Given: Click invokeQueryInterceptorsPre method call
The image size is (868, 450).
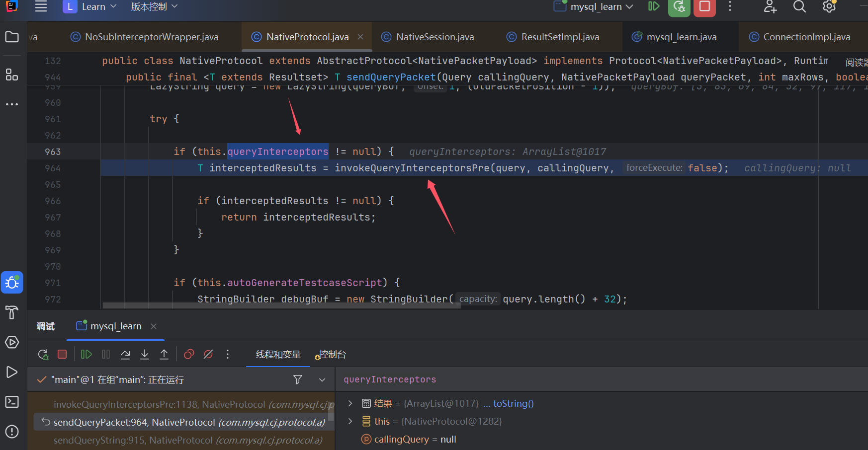Looking at the screenshot, I should click(x=412, y=168).
